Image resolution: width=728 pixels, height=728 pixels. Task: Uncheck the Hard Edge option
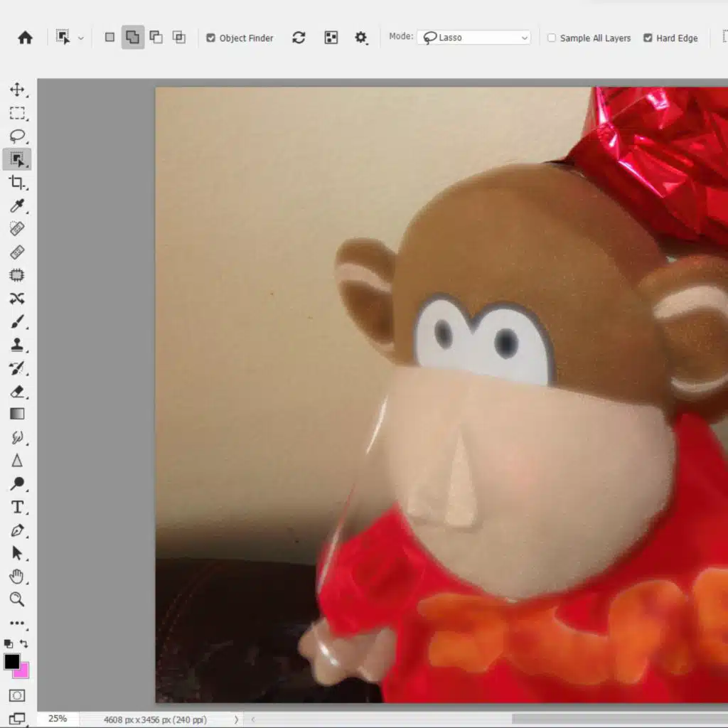click(x=648, y=38)
